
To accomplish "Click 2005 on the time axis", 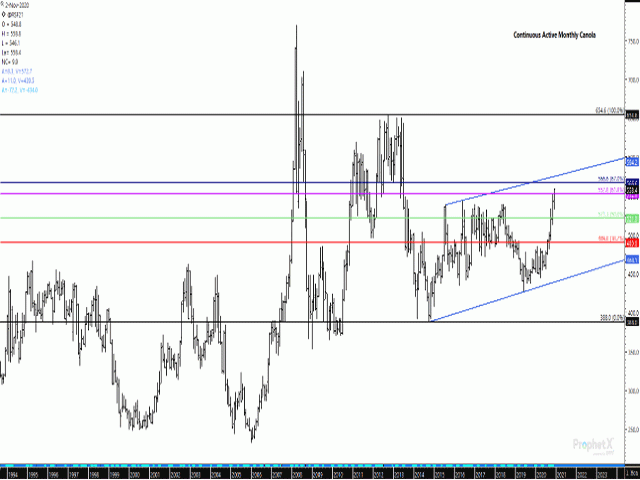I will pos(236,476).
